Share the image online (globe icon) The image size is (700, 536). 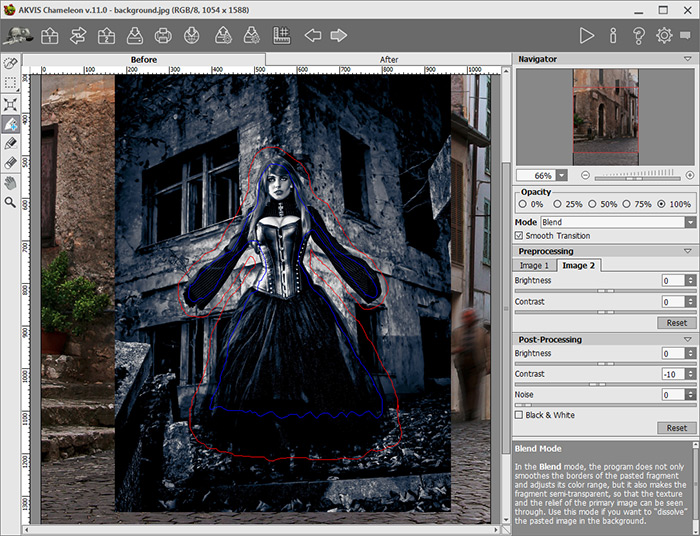192,36
